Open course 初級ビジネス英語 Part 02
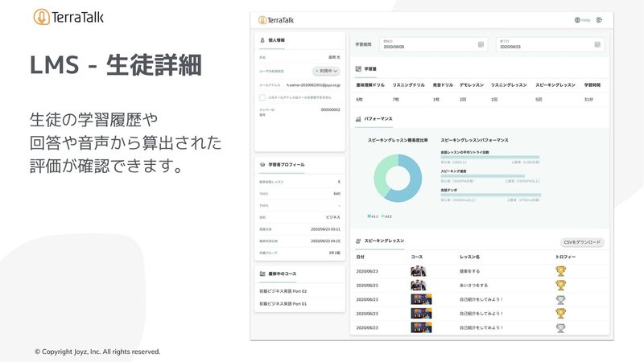The width and height of the screenshot is (644, 362). tap(283, 291)
